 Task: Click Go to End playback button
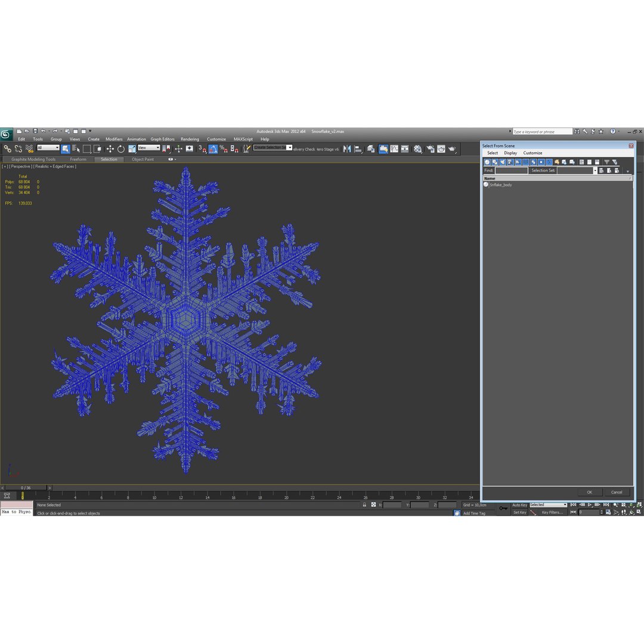(606, 505)
